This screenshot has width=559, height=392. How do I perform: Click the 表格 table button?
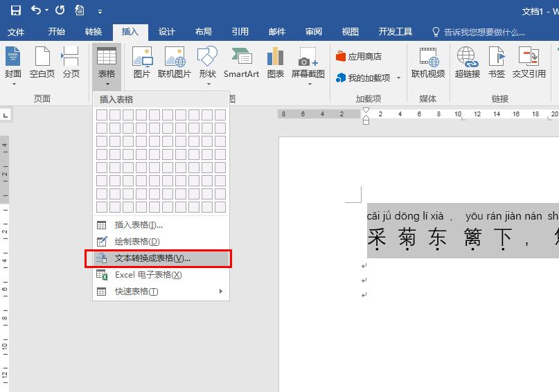tap(107, 66)
